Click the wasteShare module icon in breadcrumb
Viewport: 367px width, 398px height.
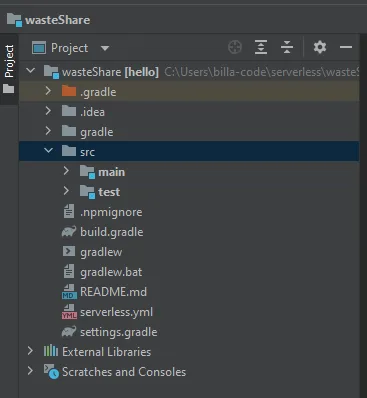(x=14, y=20)
